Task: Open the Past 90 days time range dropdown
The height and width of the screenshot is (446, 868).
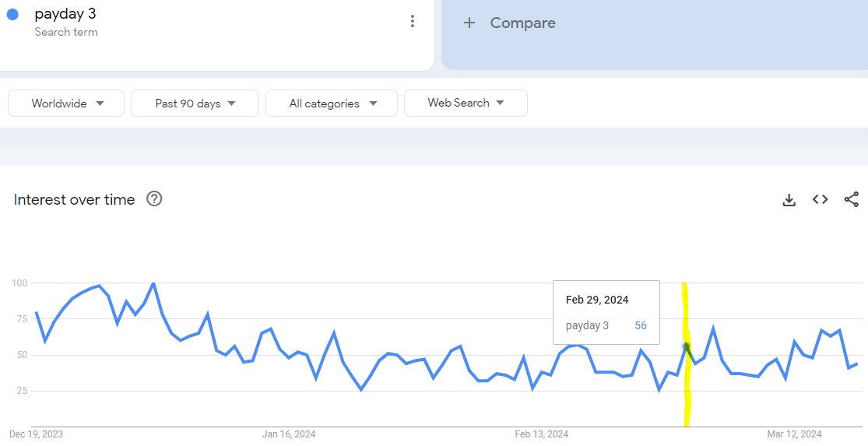Action: pyautogui.click(x=195, y=104)
